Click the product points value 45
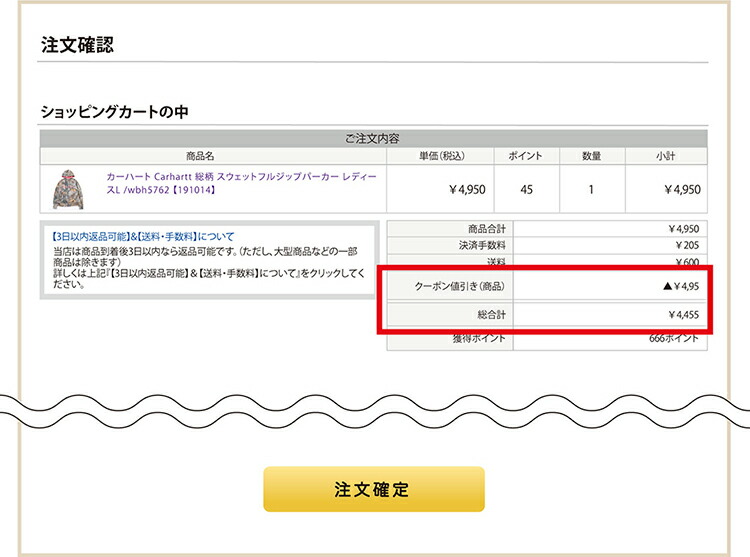Viewport: 750px width, 557px height. pos(525,188)
